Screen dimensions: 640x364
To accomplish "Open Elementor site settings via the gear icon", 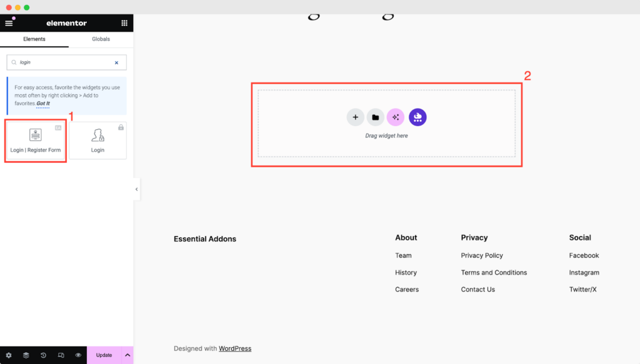I will click(8, 355).
